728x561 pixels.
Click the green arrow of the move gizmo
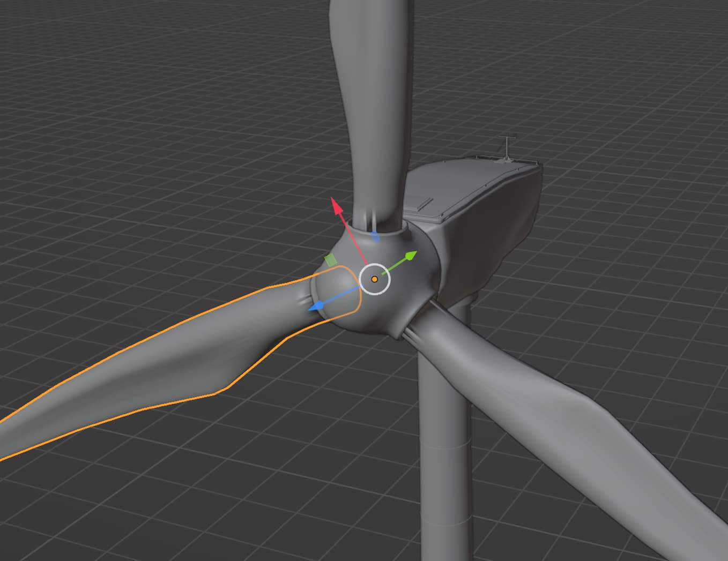point(410,256)
